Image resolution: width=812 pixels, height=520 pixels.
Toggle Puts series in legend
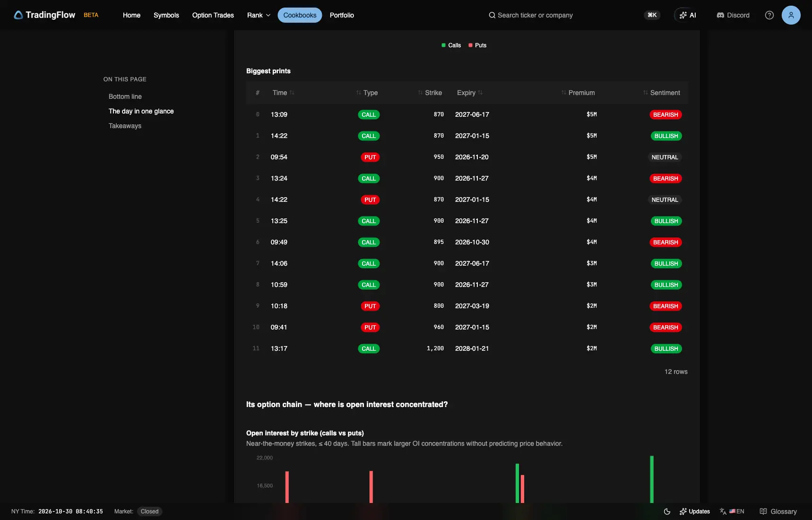pyautogui.click(x=477, y=45)
